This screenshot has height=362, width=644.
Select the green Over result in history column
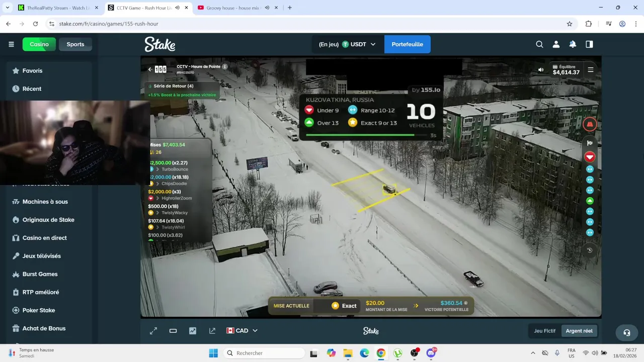point(590,201)
